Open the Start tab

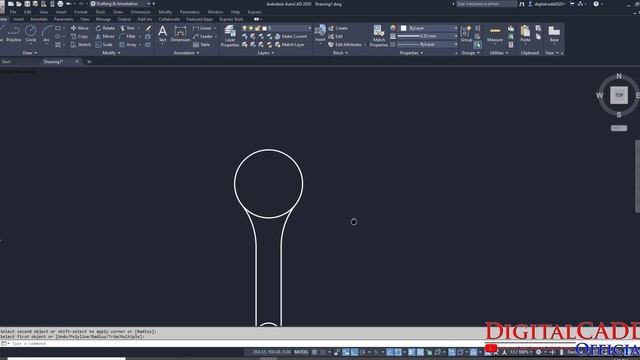click(6, 62)
